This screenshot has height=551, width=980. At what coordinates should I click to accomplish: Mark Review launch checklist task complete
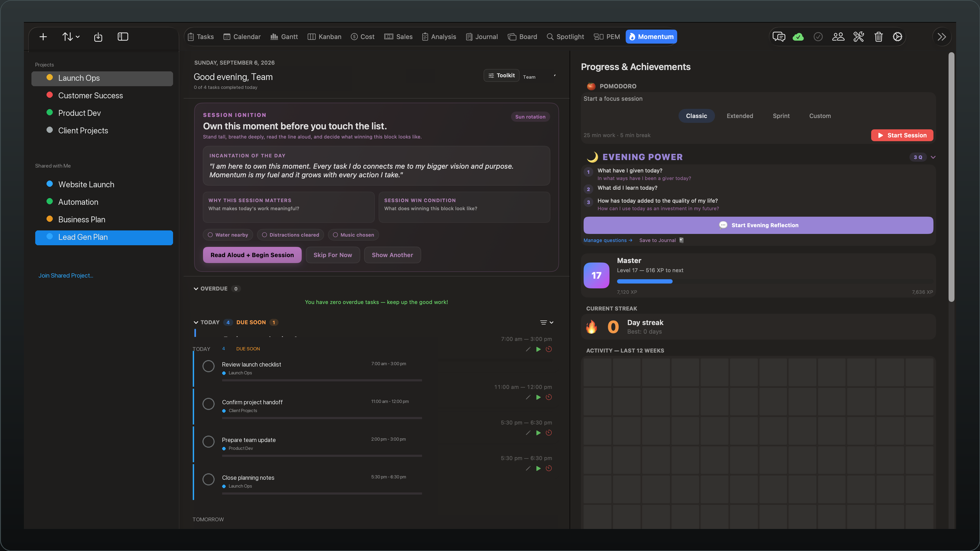208,366
